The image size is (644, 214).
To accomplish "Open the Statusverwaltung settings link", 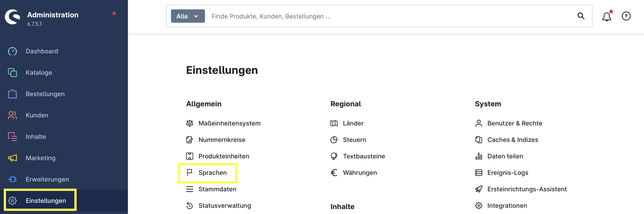I will [x=225, y=206].
